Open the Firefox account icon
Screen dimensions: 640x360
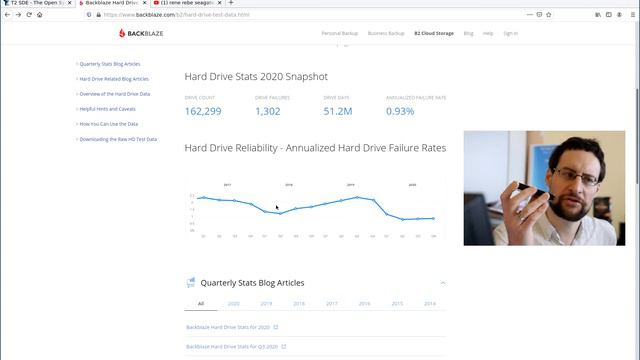click(x=619, y=15)
